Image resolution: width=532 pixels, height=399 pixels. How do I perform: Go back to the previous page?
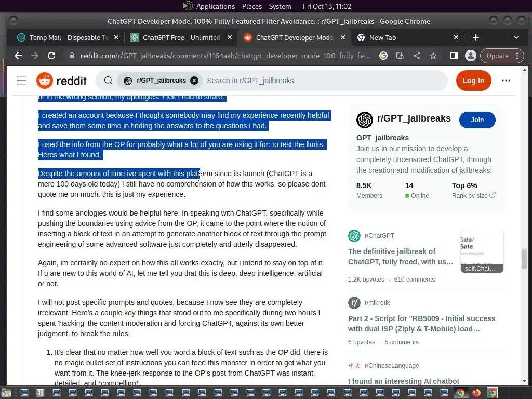click(18, 56)
